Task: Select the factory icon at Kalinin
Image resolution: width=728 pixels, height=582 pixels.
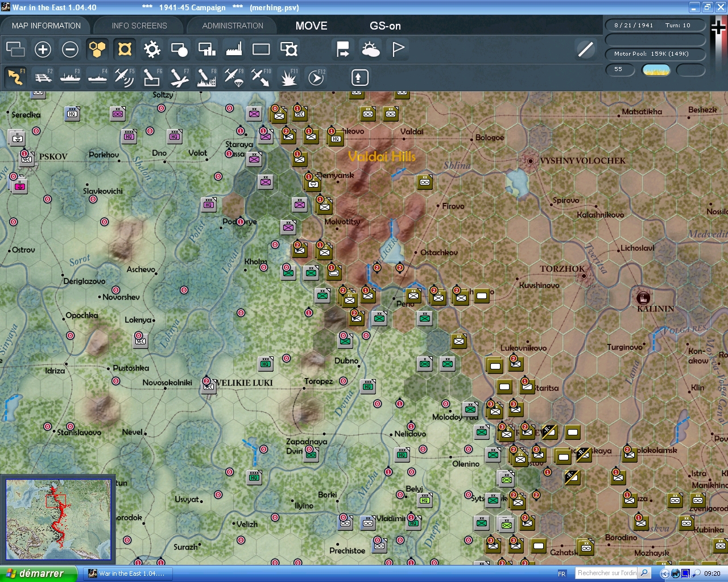Action: click(x=643, y=298)
